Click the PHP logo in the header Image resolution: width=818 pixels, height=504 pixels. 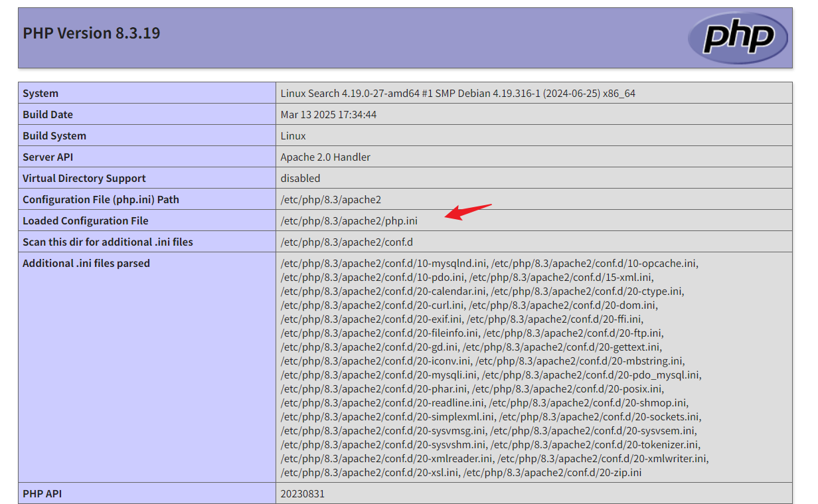pyautogui.click(x=738, y=37)
